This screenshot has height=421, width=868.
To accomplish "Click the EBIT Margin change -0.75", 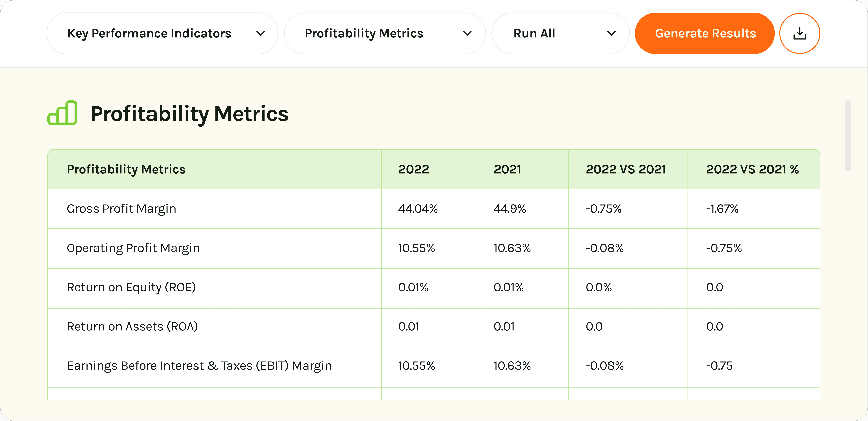I will 719,366.
